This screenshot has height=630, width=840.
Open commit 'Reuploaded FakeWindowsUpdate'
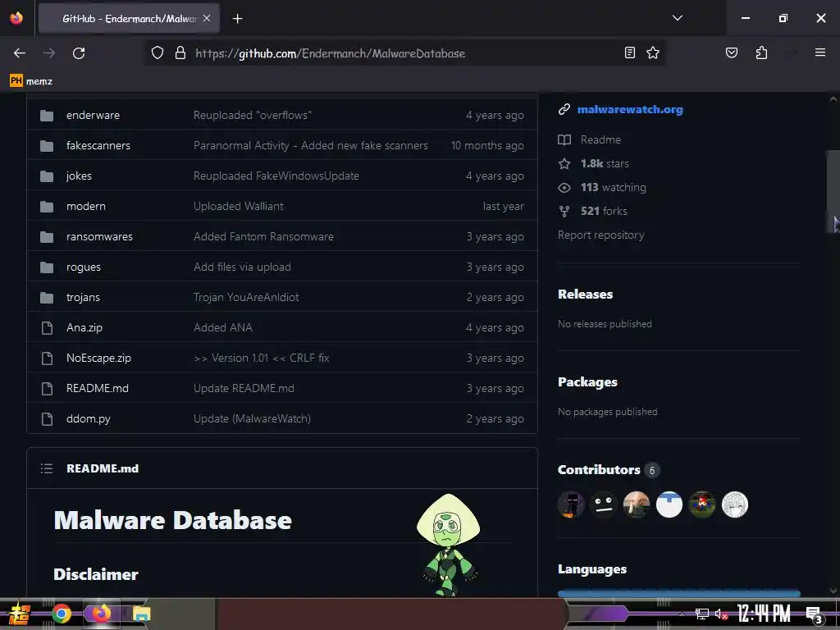pyautogui.click(x=276, y=176)
